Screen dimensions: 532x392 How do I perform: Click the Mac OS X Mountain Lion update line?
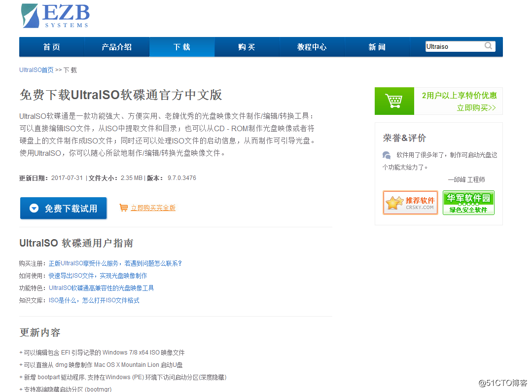coord(101,365)
